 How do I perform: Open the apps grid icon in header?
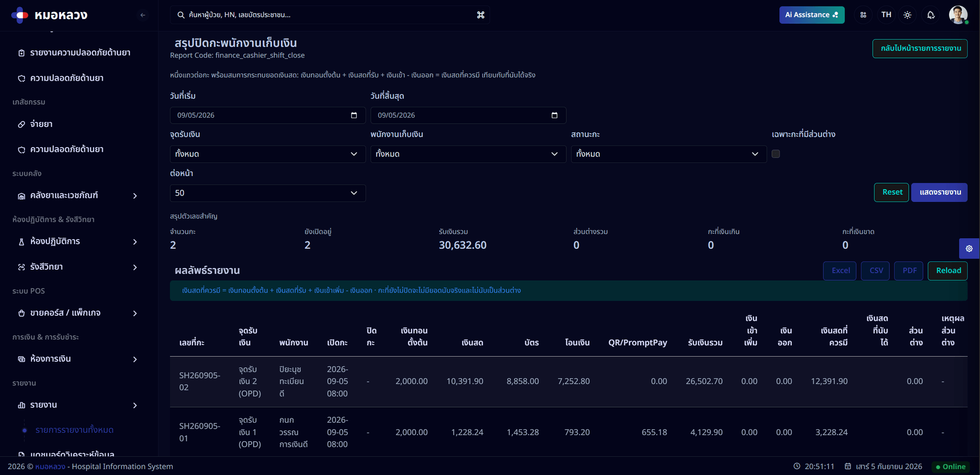tap(863, 15)
